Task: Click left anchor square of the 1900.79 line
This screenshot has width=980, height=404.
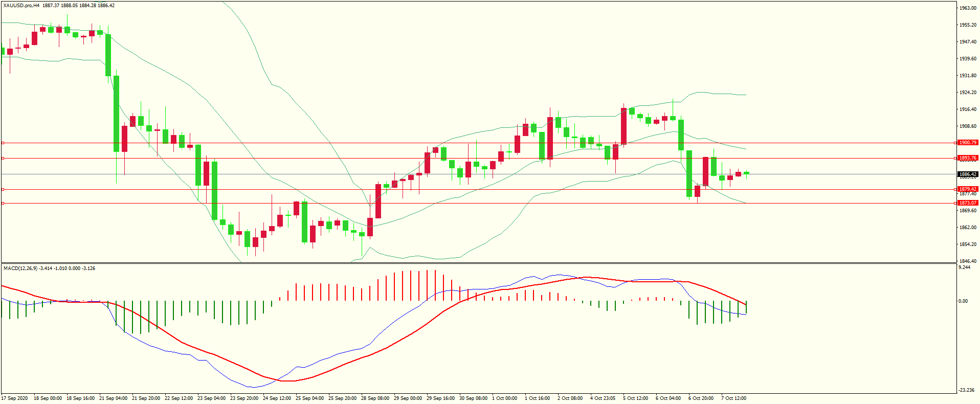Action: coord(3,143)
